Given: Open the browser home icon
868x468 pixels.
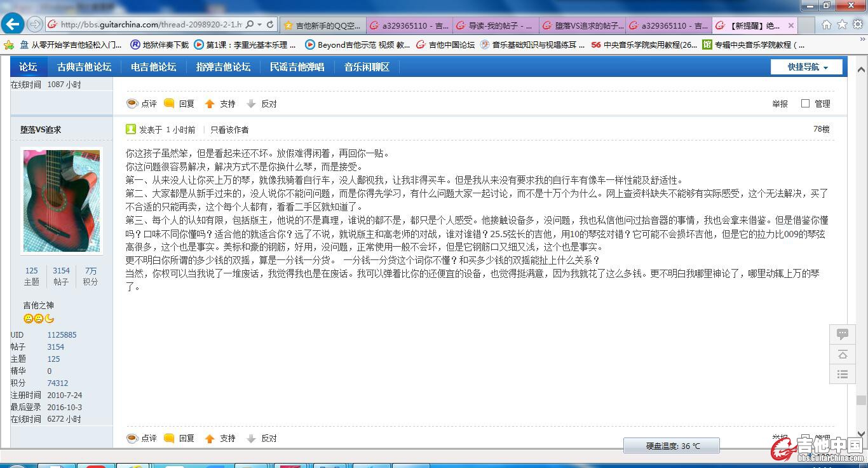Looking at the screenshot, I should [826, 25].
